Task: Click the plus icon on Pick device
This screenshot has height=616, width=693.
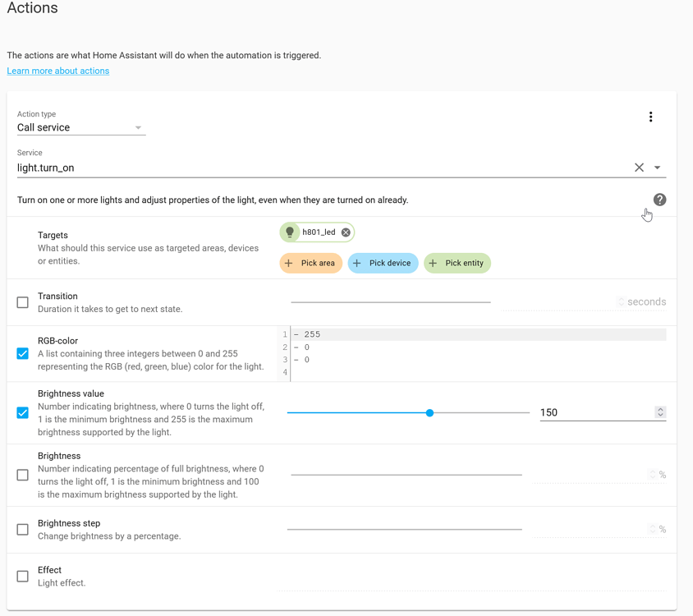Action: (356, 263)
